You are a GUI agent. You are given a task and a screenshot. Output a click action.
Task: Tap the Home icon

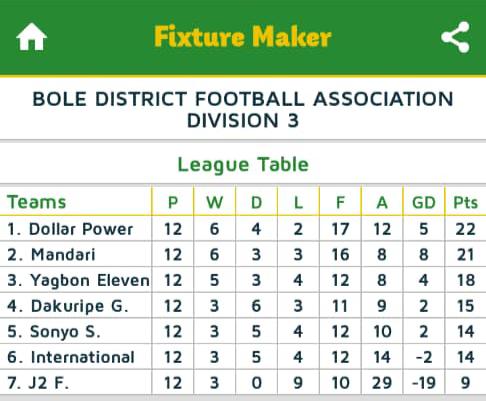click(32, 37)
